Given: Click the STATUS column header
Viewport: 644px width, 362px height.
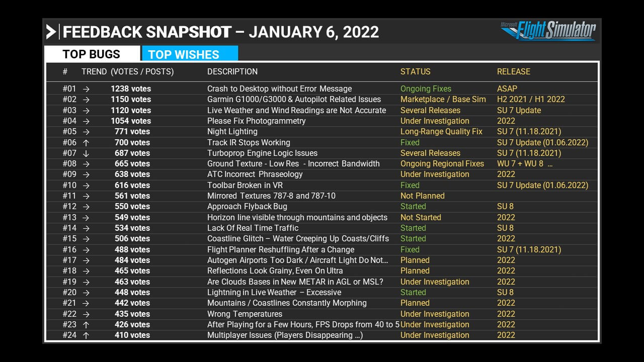Looking at the screenshot, I should (415, 71).
